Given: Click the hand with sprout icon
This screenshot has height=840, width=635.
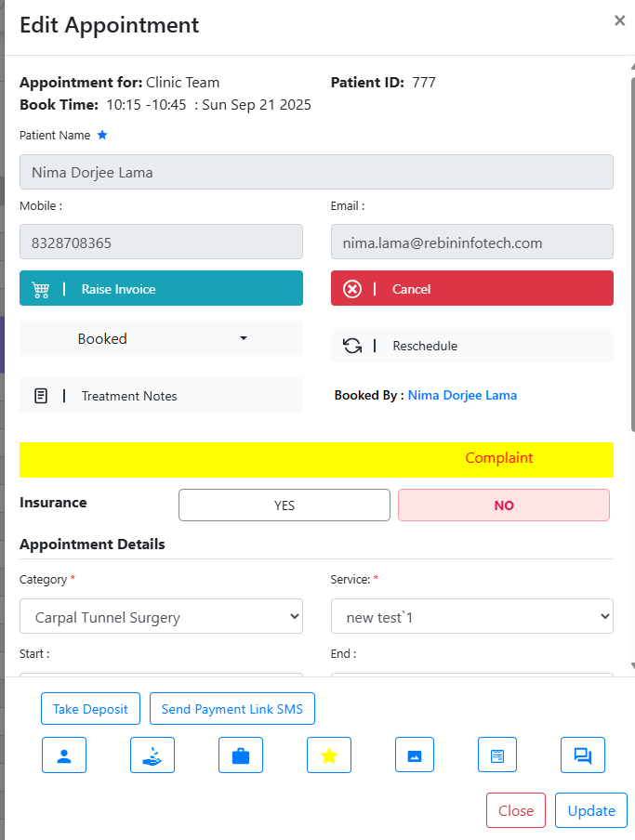Looking at the screenshot, I should coord(152,755).
